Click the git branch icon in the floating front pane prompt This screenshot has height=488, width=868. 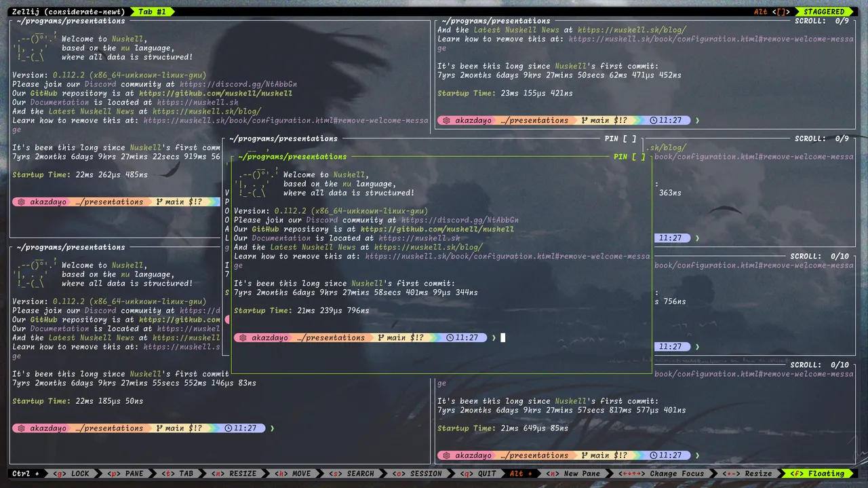pyautogui.click(x=381, y=337)
